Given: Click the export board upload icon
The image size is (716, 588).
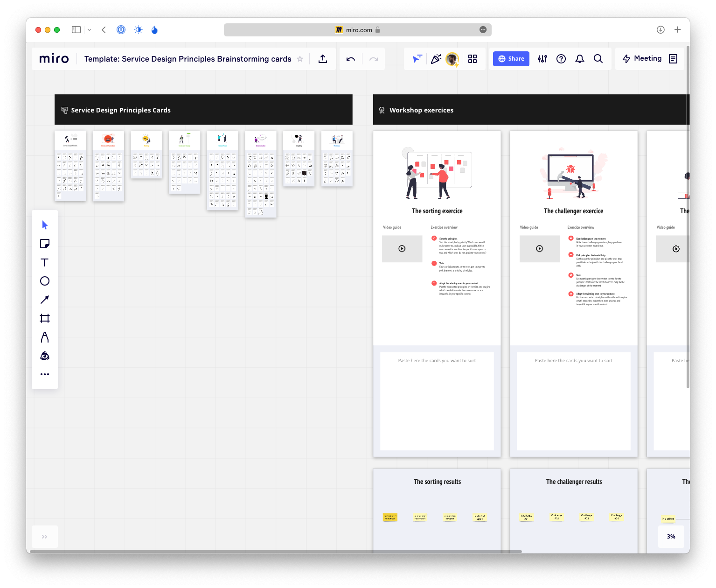Looking at the screenshot, I should [323, 59].
